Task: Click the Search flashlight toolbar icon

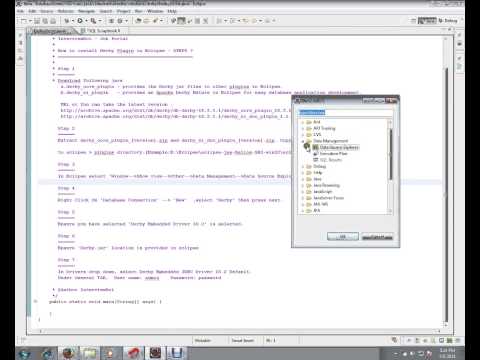Action: coord(155,21)
